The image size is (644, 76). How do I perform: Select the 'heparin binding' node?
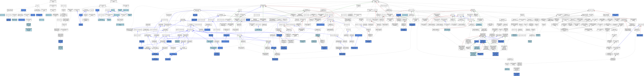[42, 20]
